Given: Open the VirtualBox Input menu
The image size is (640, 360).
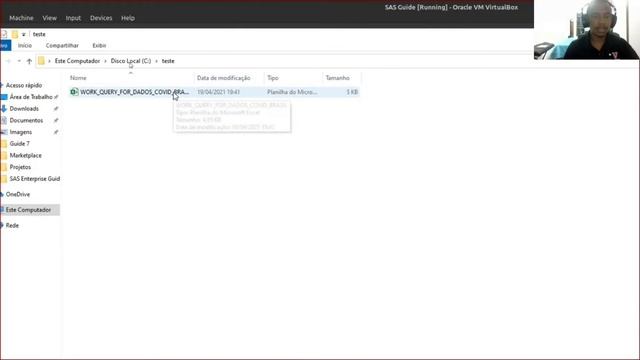Looking at the screenshot, I should coord(73,18).
